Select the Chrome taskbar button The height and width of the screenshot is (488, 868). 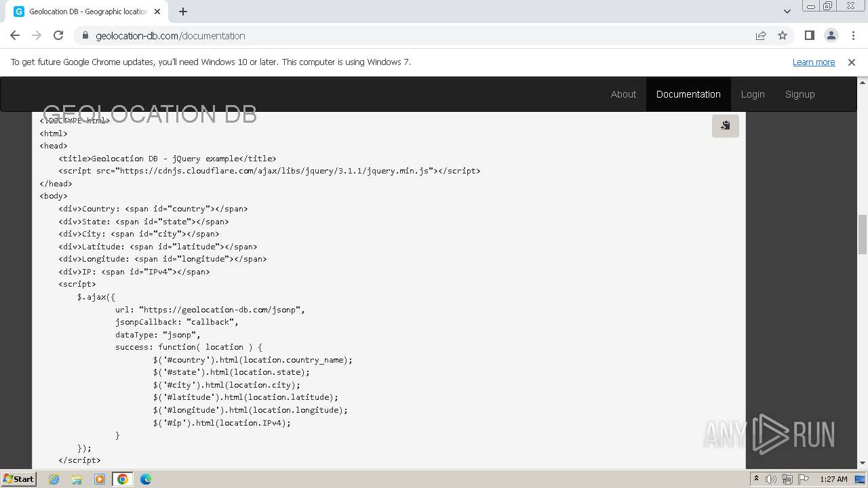tap(123, 479)
